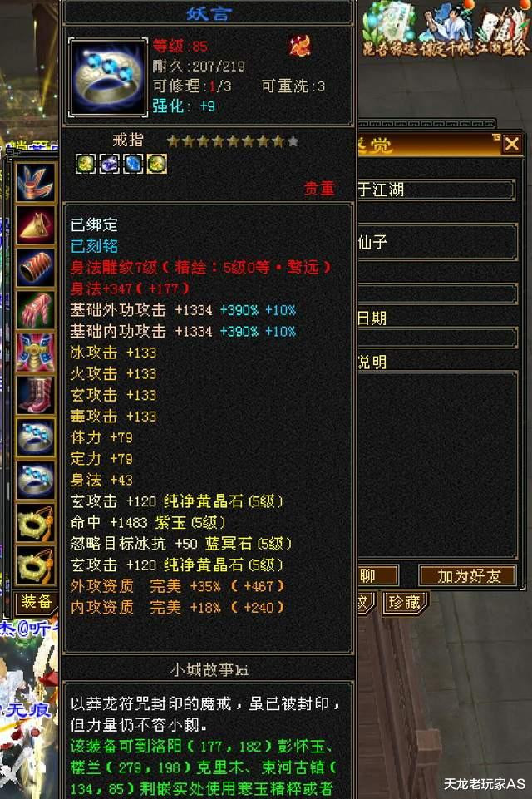Click the blue gem socket icon
This screenshot has width=532, height=799.
point(133,164)
